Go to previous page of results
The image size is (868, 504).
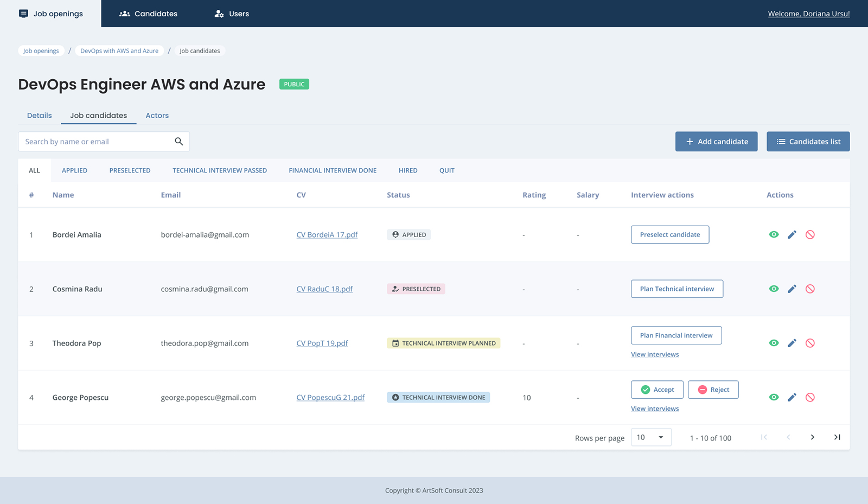tap(788, 437)
